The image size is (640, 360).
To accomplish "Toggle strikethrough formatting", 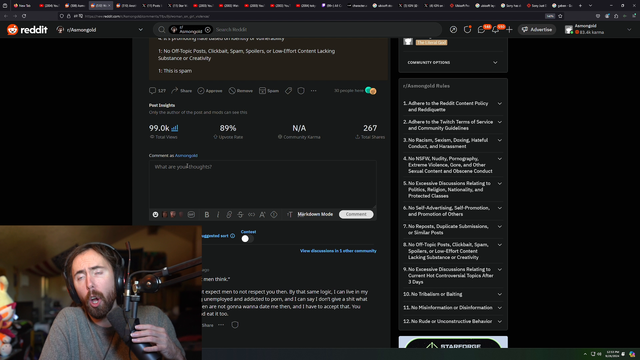I will pyautogui.click(x=240, y=214).
